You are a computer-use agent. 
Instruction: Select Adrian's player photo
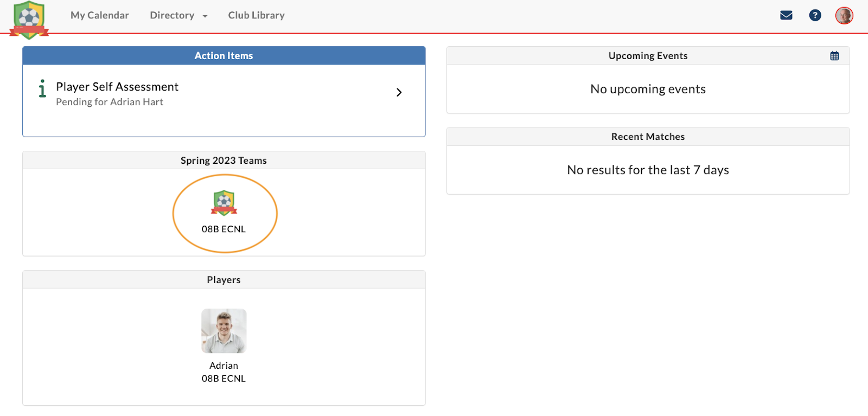[x=224, y=331]
